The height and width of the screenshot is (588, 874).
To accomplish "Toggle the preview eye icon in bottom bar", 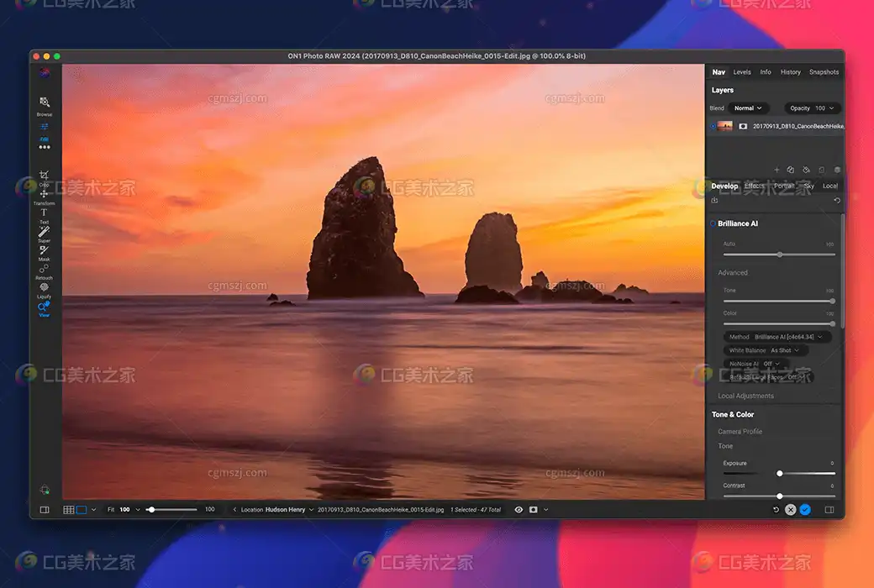I will (x=519, y=510).
